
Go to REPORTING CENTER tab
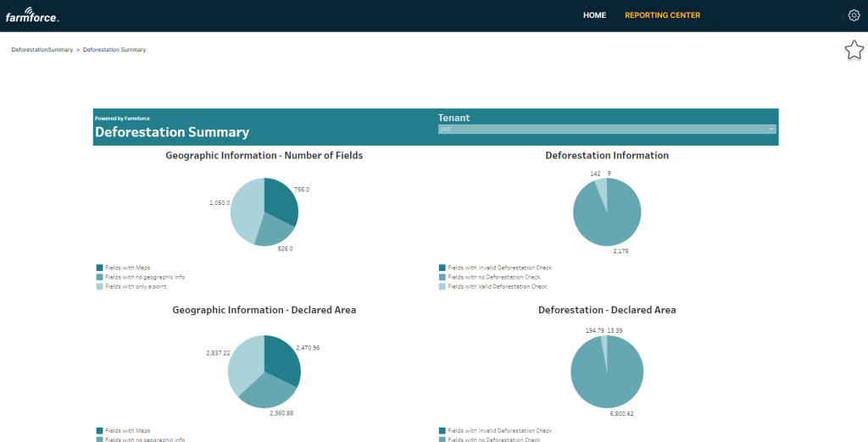tap(662, 15)
